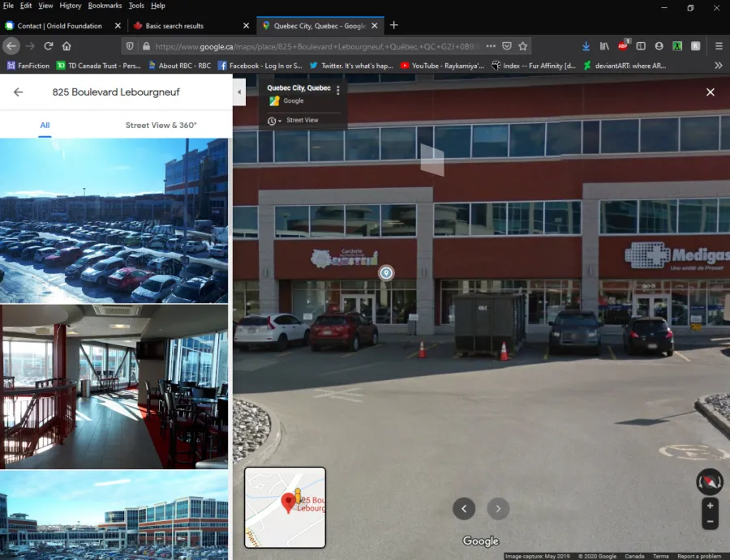Screen dimensions: 730x560
Task: Open the Downloads arrow icon
Action: [x=586, y=46]
